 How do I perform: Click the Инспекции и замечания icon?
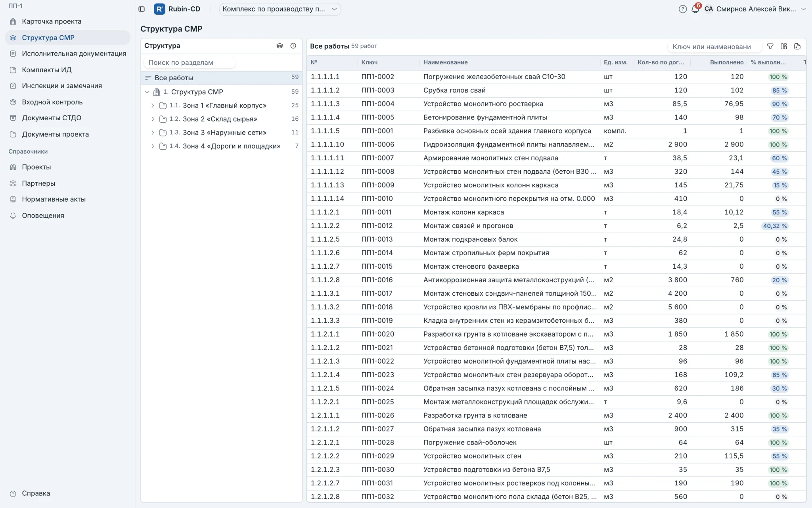(x=13, y=86)
